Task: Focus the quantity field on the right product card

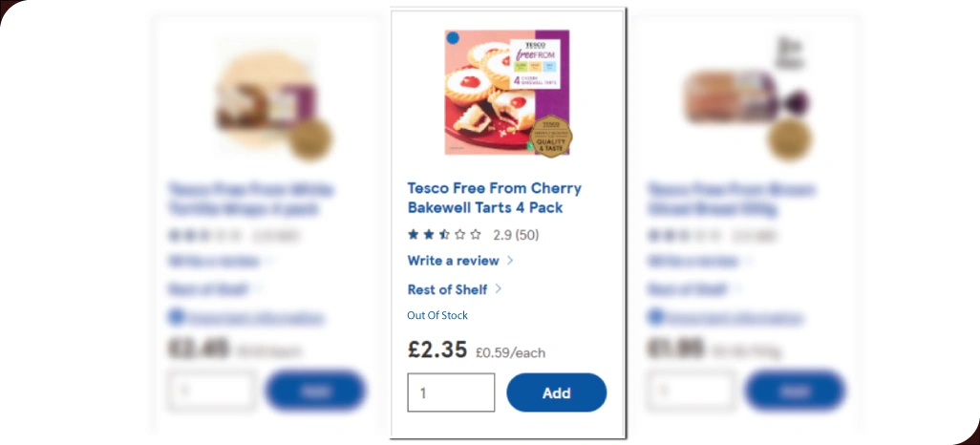Action: tap(690, 391)
